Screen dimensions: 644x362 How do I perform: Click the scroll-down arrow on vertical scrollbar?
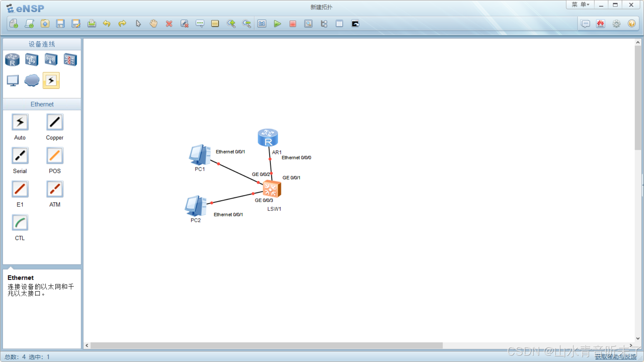tap(638, 339)
